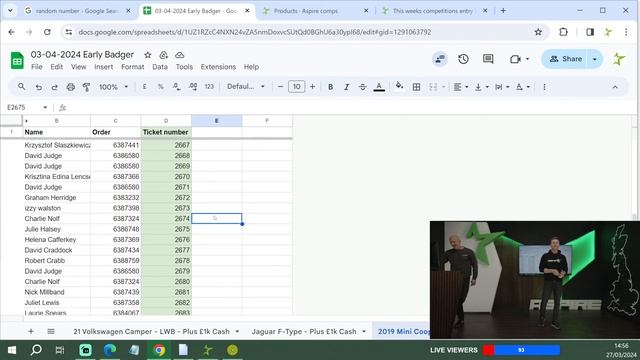
Task: Switch to 21 Volkswagen Camper sheet tab
Action: coord(151,331)
